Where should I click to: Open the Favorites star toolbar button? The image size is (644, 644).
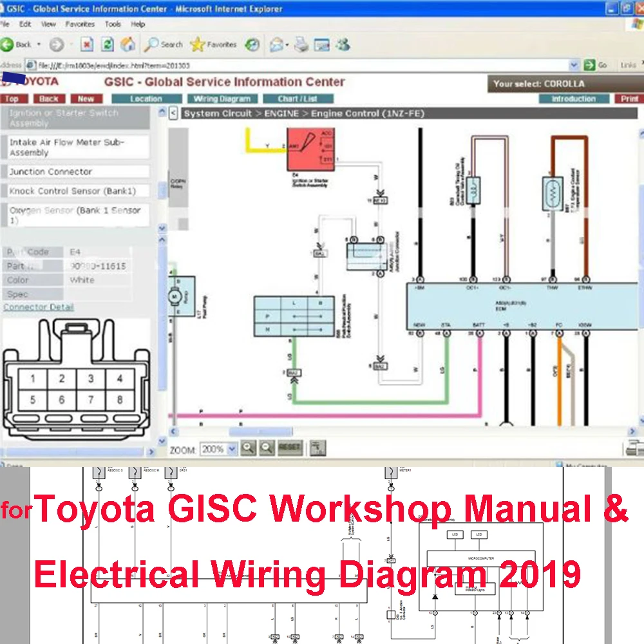coord(214,44)
